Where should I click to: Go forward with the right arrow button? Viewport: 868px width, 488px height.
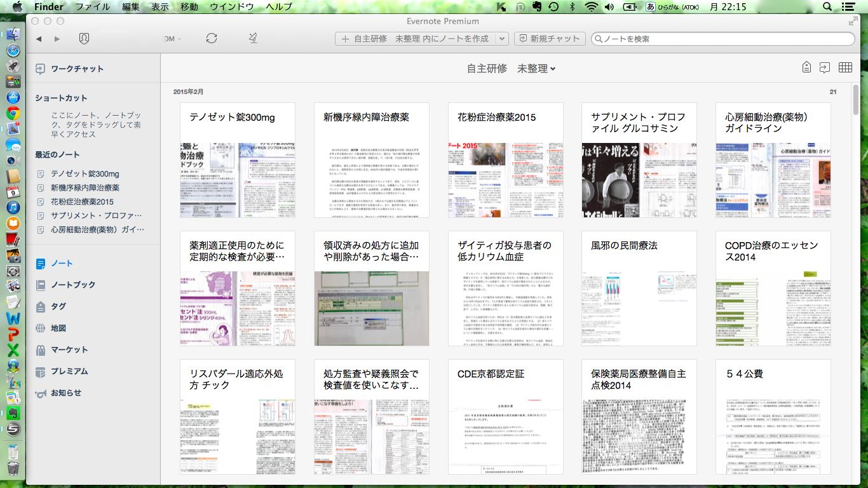pyautogui.click(x=57, y=39)
